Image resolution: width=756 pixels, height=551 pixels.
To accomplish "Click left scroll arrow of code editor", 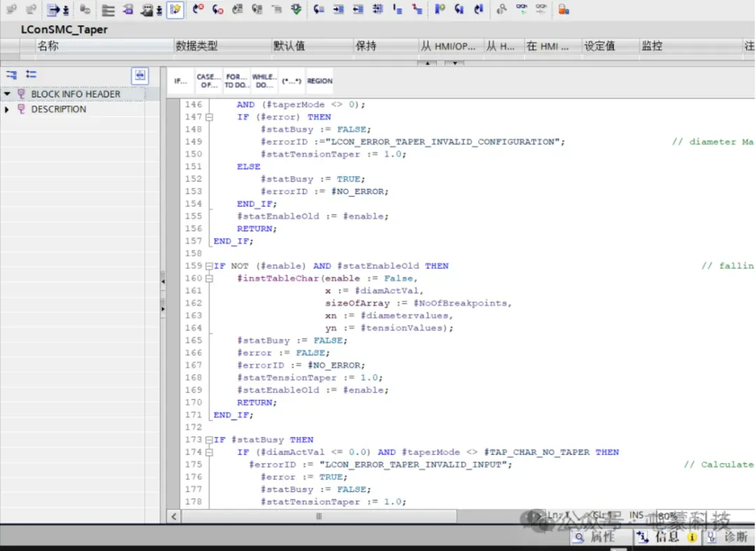I will (x=174, y=516).
